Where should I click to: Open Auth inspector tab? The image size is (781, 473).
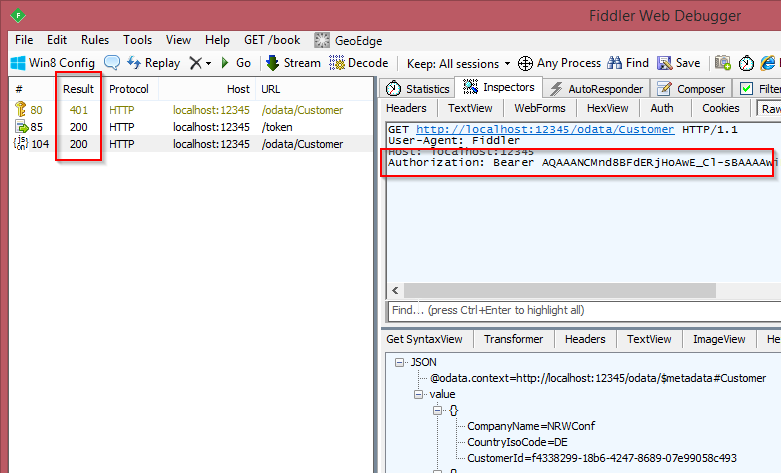point(662,108)
